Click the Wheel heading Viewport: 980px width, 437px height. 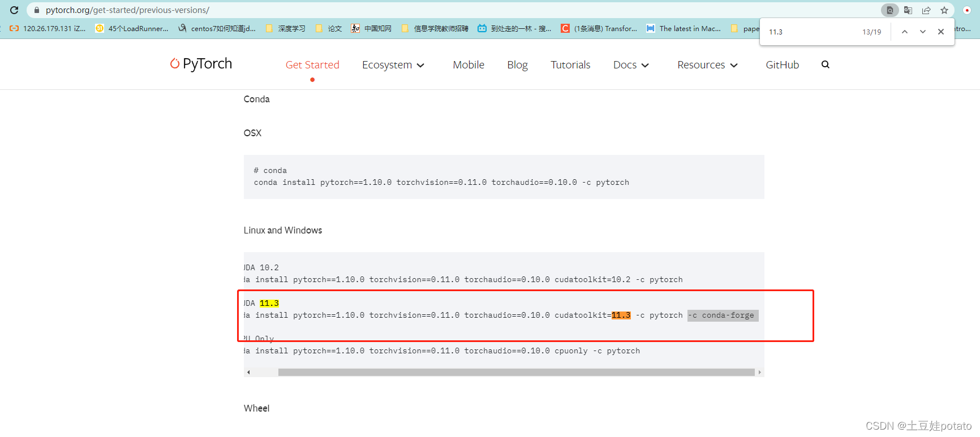256,408
